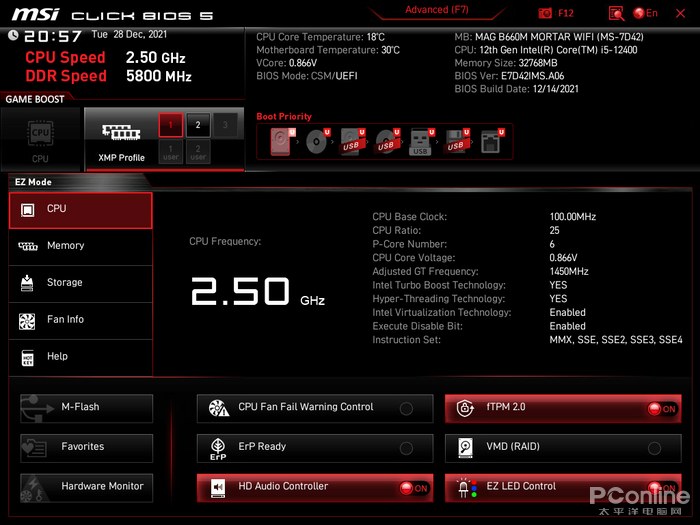The width and height of the screenshot is (700, 525).
Task: Toggle CPU Fan Fail Warning Control
Action: (406, 408)
